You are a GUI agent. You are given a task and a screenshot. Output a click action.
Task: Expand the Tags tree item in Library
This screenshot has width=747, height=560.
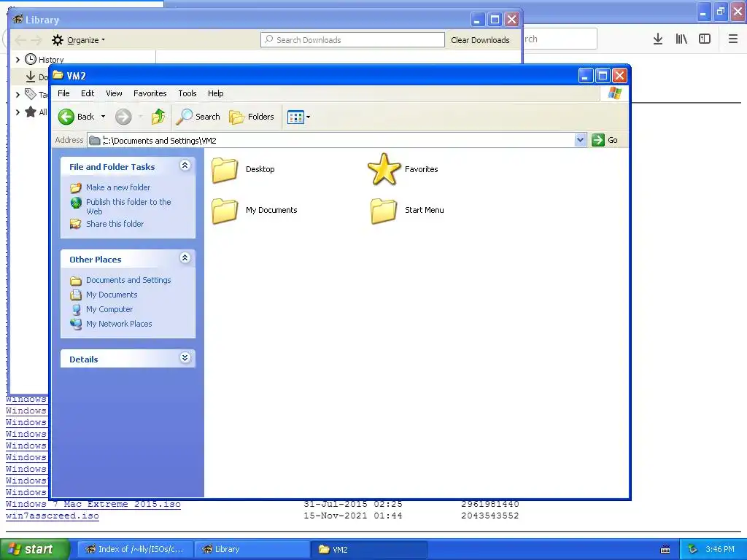coord(18,95)
